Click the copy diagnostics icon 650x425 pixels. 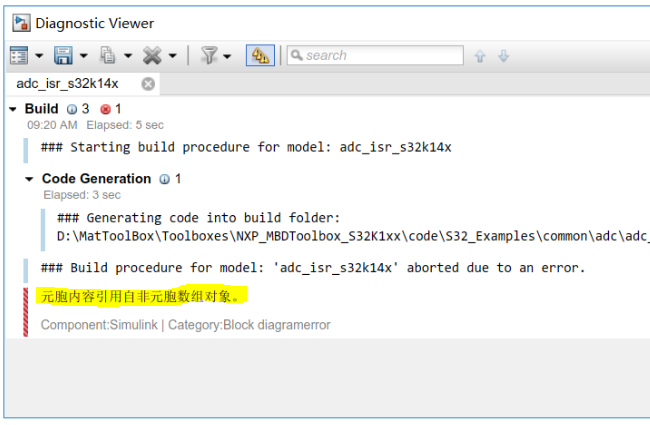108,55
